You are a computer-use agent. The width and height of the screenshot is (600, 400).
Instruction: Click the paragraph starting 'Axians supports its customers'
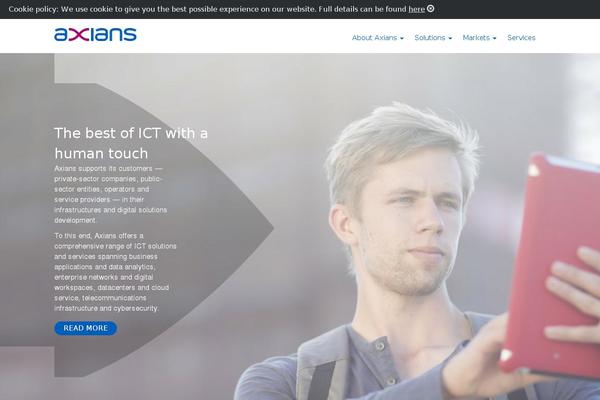[111, 194]
